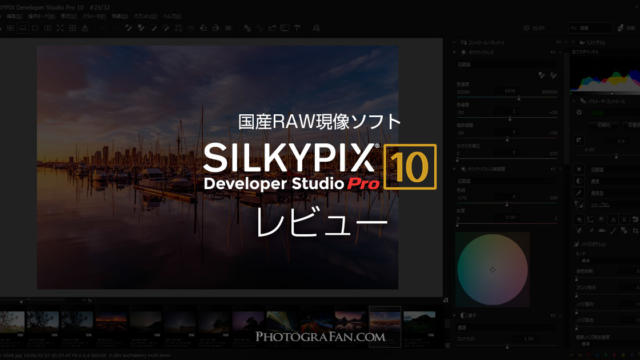Toggle the checkbox below the tool icon grid
The height and width of the screenshot is (360, 640).
point(577,244)
